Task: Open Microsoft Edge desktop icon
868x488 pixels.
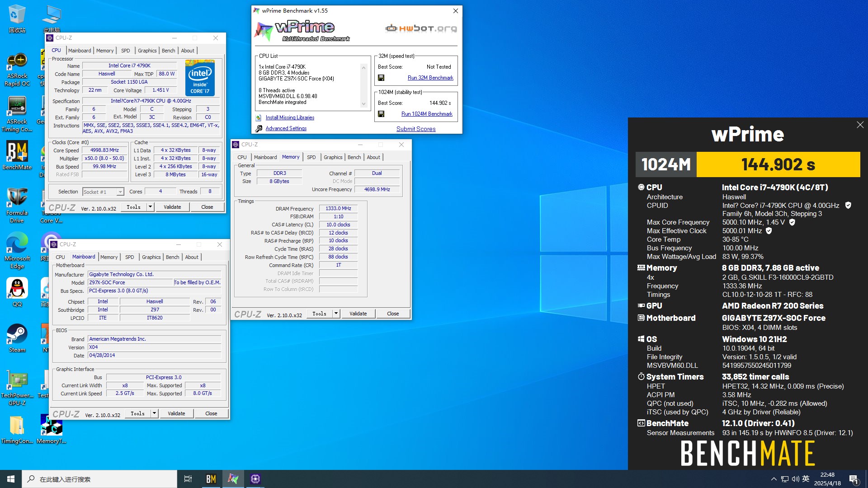Action: point(17,251)
